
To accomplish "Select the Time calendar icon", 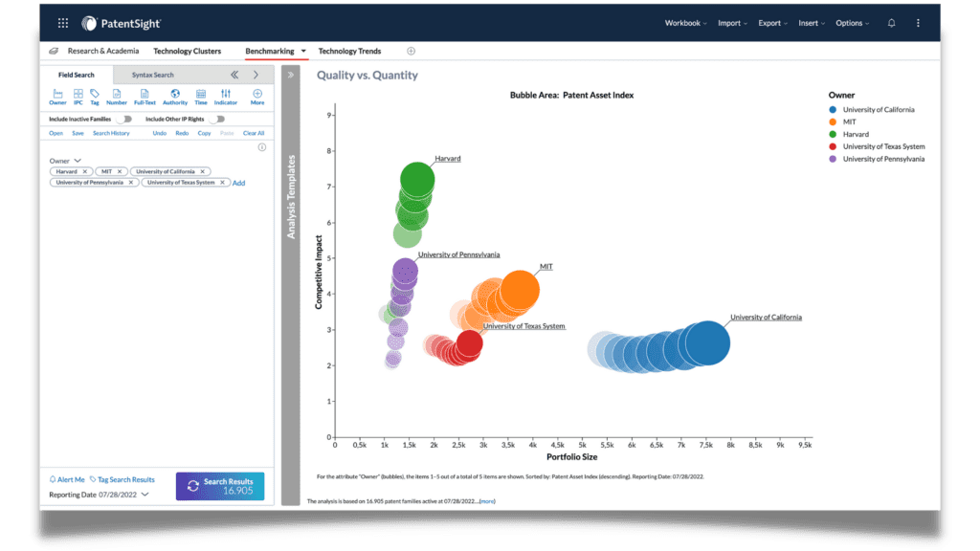I will tap(201, 97).
